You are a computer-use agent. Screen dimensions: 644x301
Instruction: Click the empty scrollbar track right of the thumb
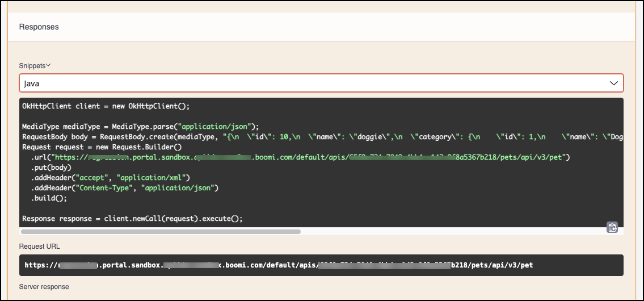[x=448, y=232]
